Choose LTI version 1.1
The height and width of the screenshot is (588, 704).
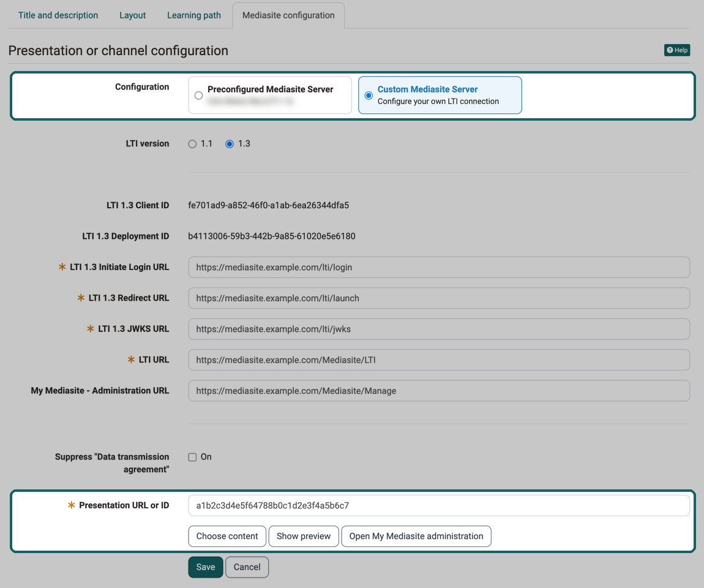pos(192,144)
